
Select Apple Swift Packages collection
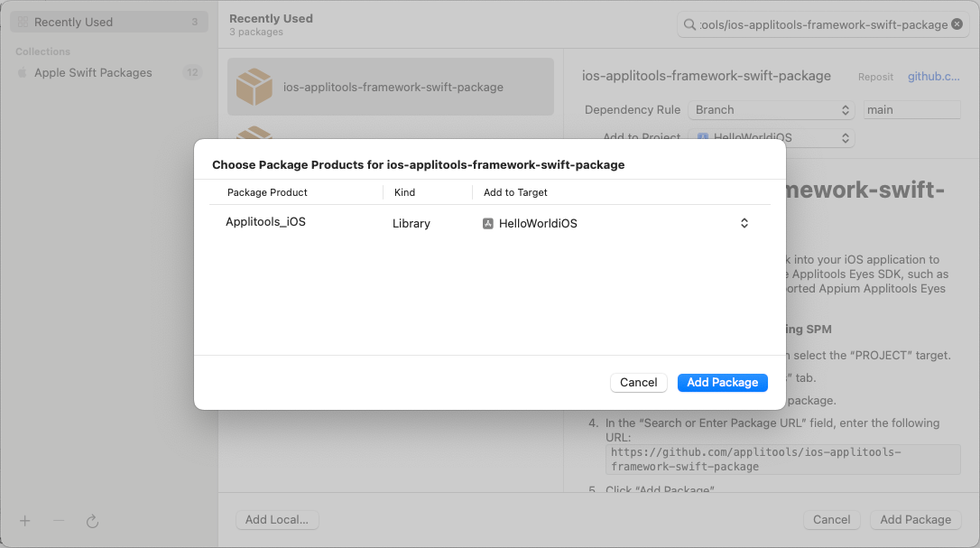pos(93,73)
